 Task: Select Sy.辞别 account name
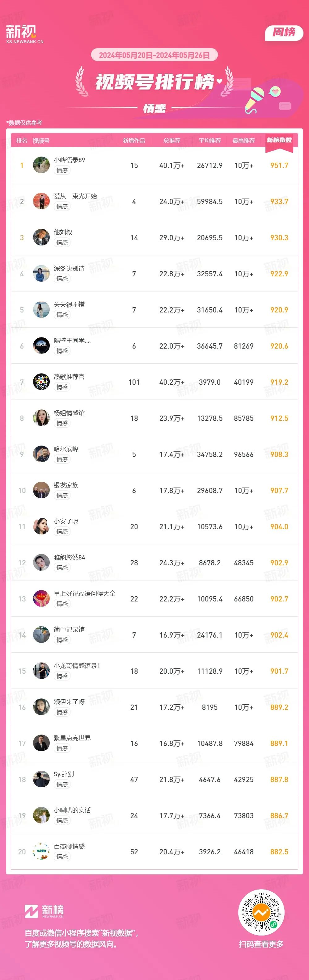pyautogui.click(x=64, y=774)
